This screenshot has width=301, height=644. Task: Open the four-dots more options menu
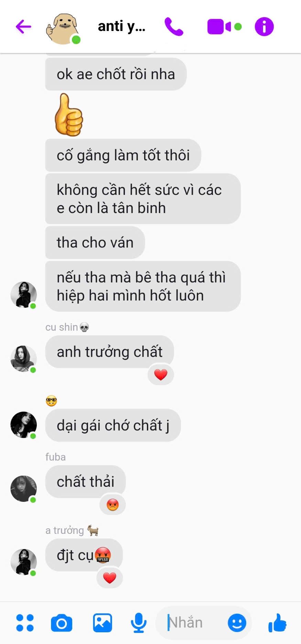(x=25, y=623)
